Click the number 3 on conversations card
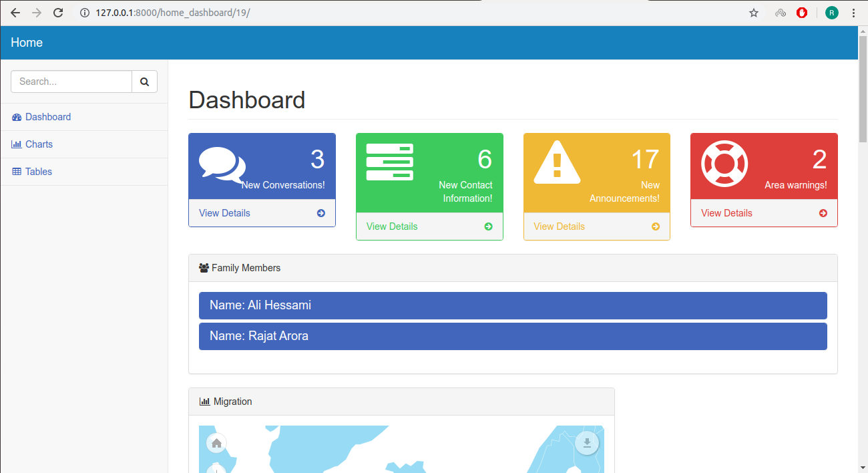 pyautogui.click(x=317, y=159)
